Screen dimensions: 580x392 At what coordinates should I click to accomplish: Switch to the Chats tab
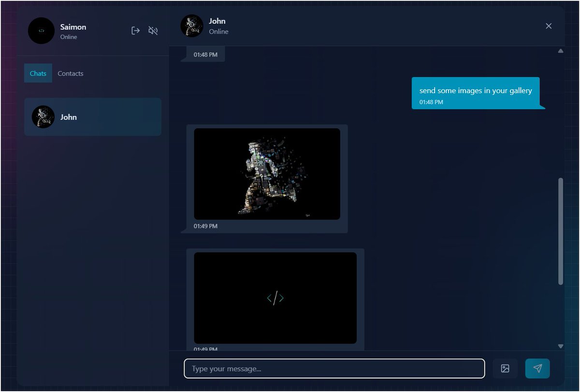click(x=38, y=73)
